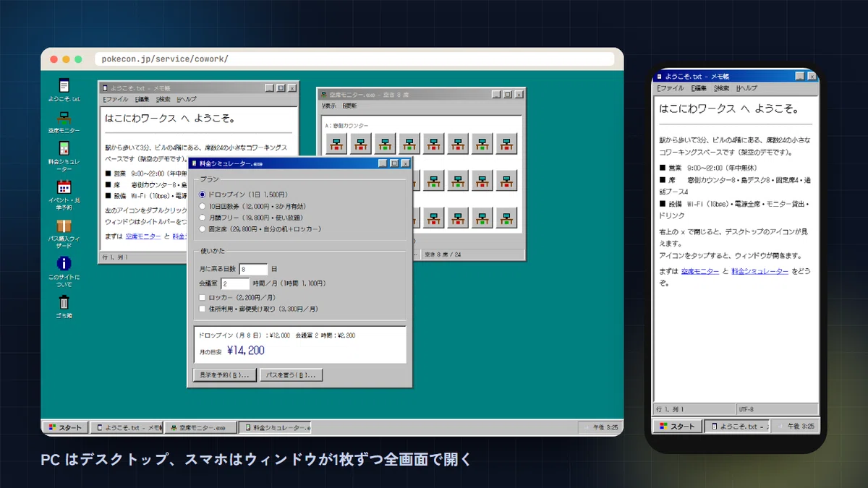Click the 更新 menu in 空席モニター window
This screenshot has height=488, width=868.
point(350,106)
